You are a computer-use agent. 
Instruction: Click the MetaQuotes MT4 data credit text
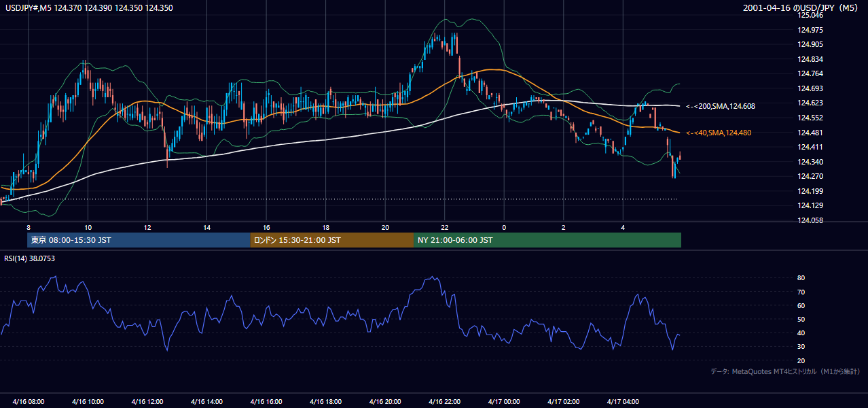click(785, 371)
